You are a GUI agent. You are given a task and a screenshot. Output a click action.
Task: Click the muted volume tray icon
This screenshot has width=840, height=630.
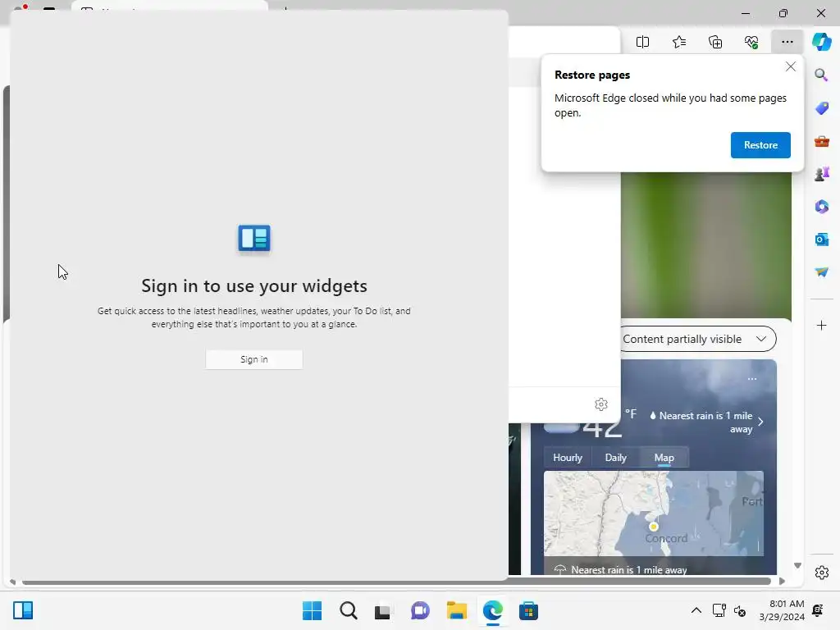tap(740, 610)
